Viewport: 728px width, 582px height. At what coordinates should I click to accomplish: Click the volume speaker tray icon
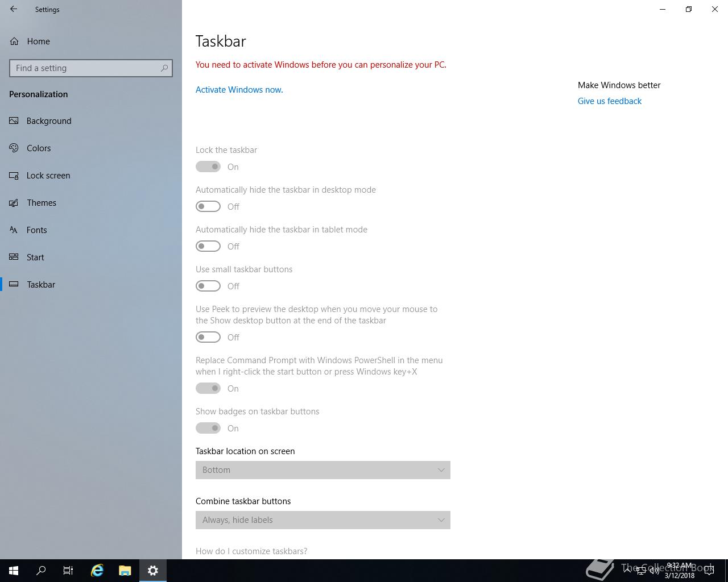pos(655,571)
